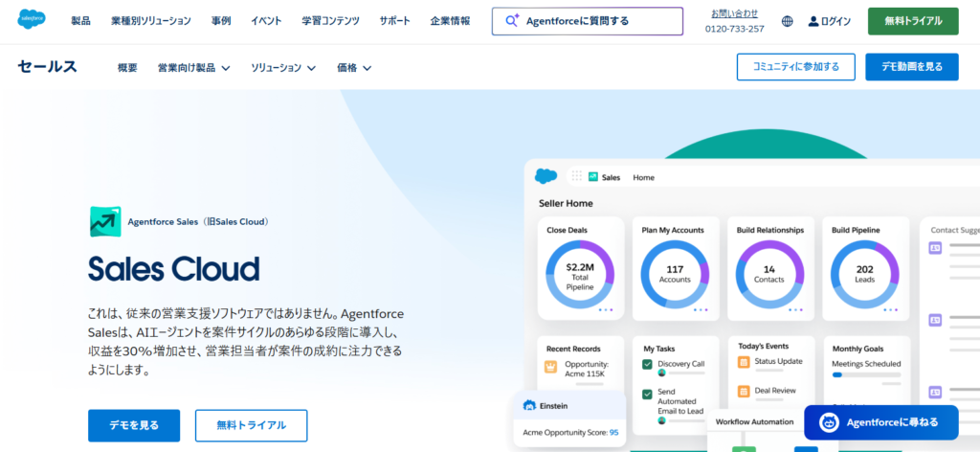This screenshot has height=452, width=980.
Task: Click the Home tab in Sales mockup
Action: tap(644, 177)
